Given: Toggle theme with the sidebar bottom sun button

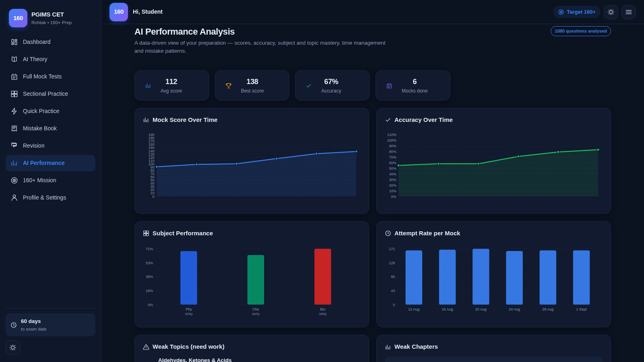Looking at the screenshot, I should (13, 348).
